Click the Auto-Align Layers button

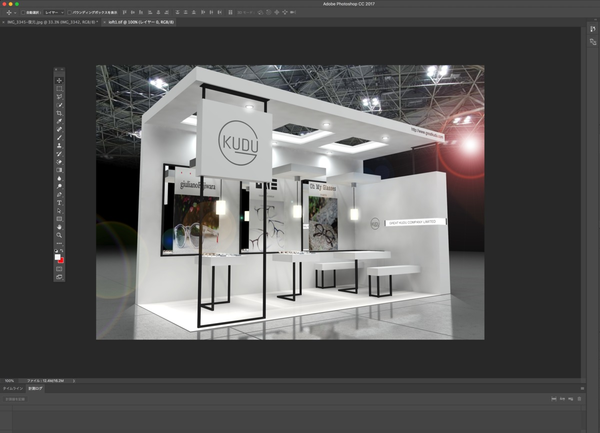pyautogui.click(x=230, y=12)
